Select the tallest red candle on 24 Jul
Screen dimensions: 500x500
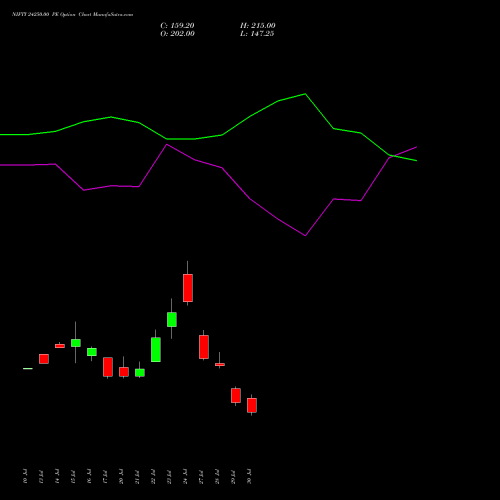[x=188, y=288]
